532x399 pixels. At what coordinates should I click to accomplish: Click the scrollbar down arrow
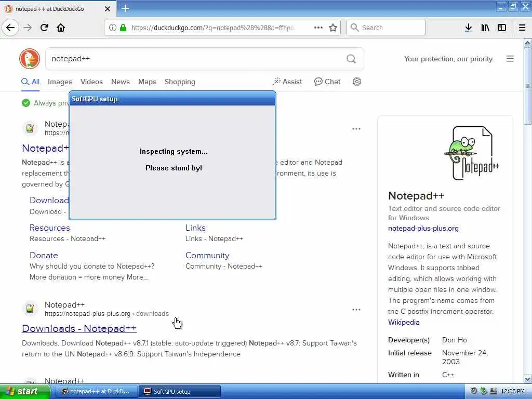click(x=528, y=379)
